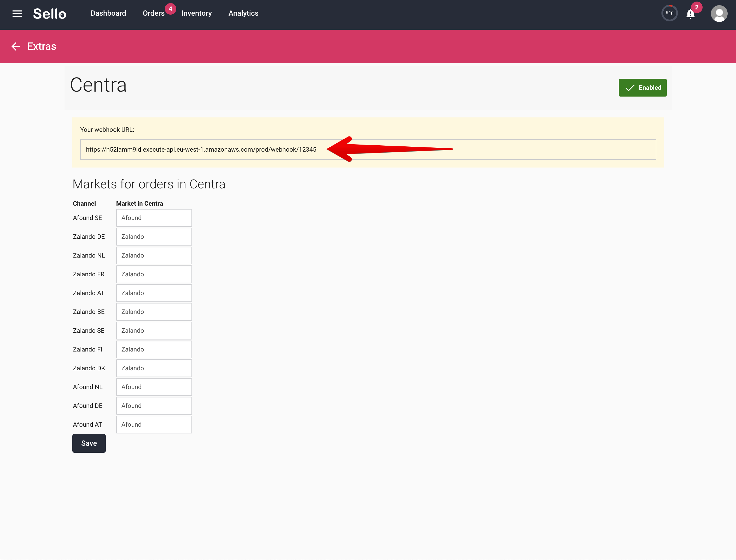Click the Save button
The height and width of the screenshot is (560, 736).
point(89,443)
